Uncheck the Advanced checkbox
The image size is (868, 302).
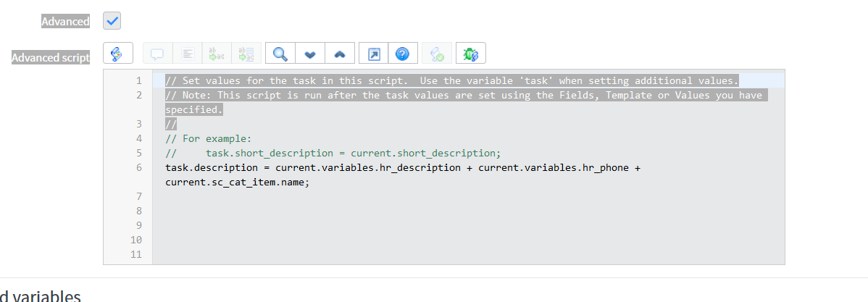pos(112,21)
